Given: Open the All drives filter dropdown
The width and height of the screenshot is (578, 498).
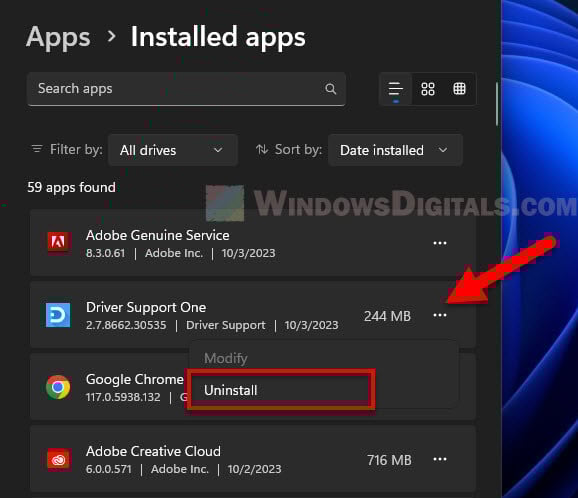Looking at the screenshot, I should pos(173,150).
